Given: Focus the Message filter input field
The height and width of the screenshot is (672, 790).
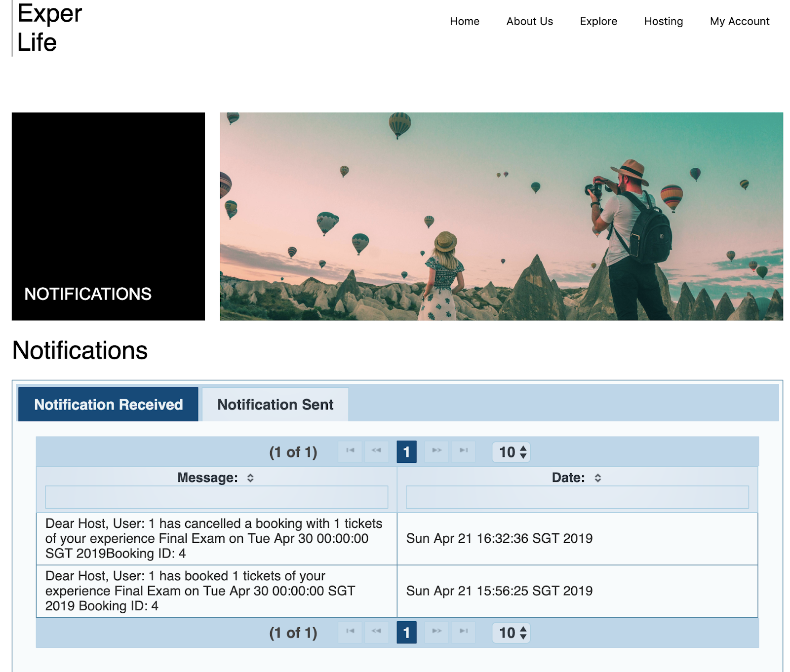Looking at the screenshot, I should click(216, 497).
